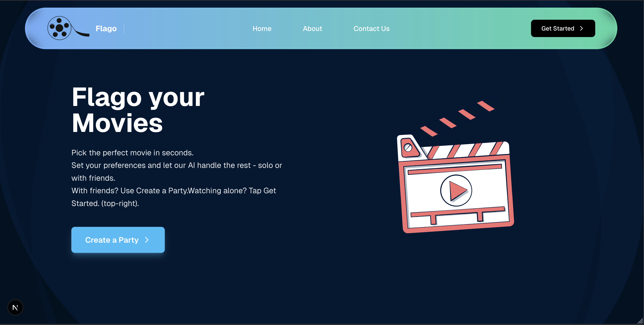Open the Next.js dev tools N badge

point(15,307)
